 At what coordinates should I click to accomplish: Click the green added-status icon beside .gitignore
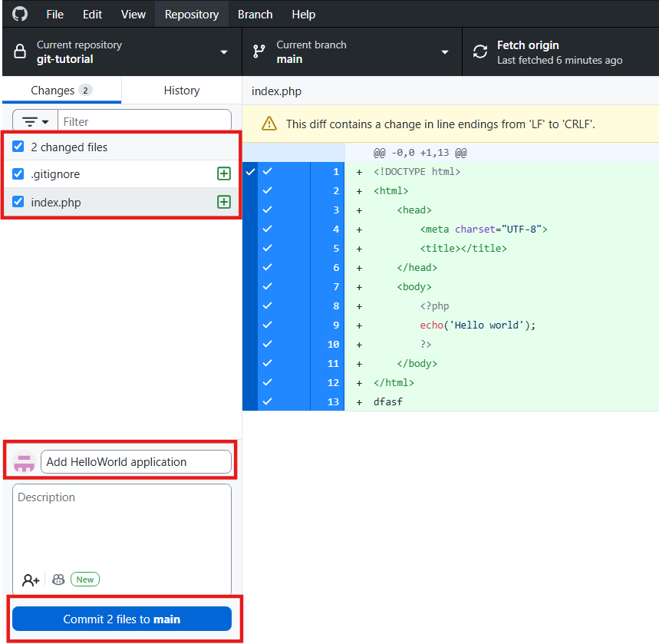[223, 174]
